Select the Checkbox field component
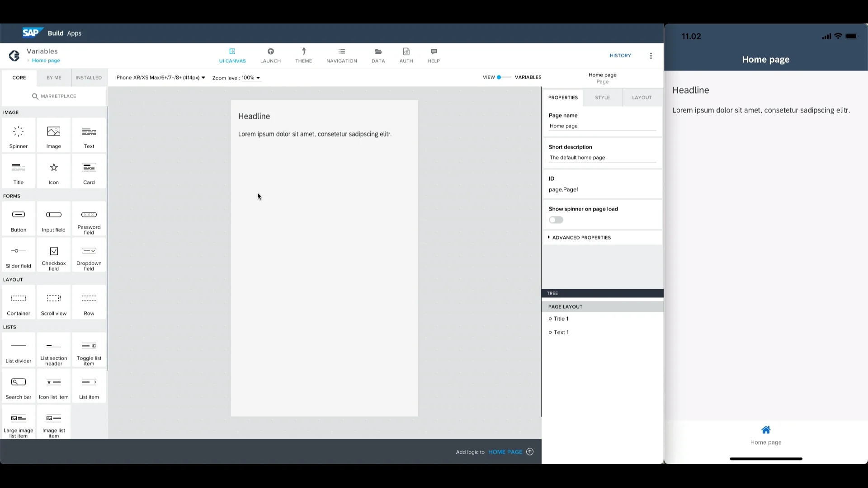This screenshot has height=488, width=868. point(53,255)
